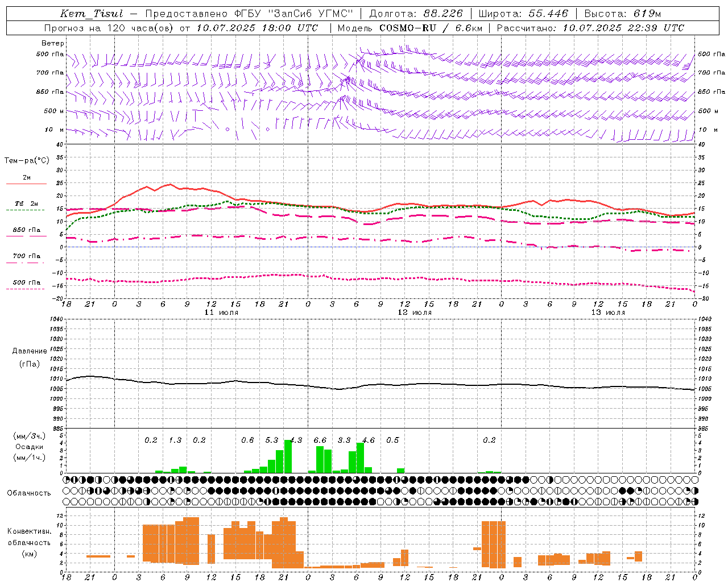Click the '(гПа)' pressure unit label
Screen dimensions: 728x582
(30, 364)
